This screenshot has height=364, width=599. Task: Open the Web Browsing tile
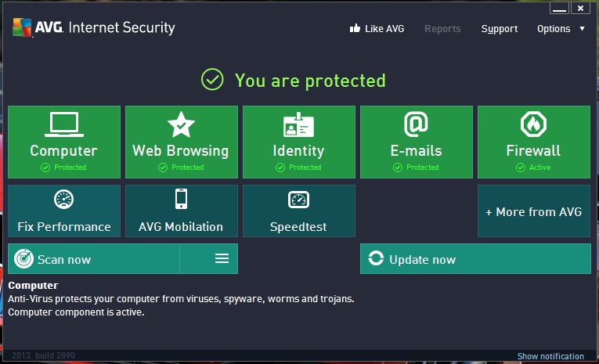click(x=182, y=142)
